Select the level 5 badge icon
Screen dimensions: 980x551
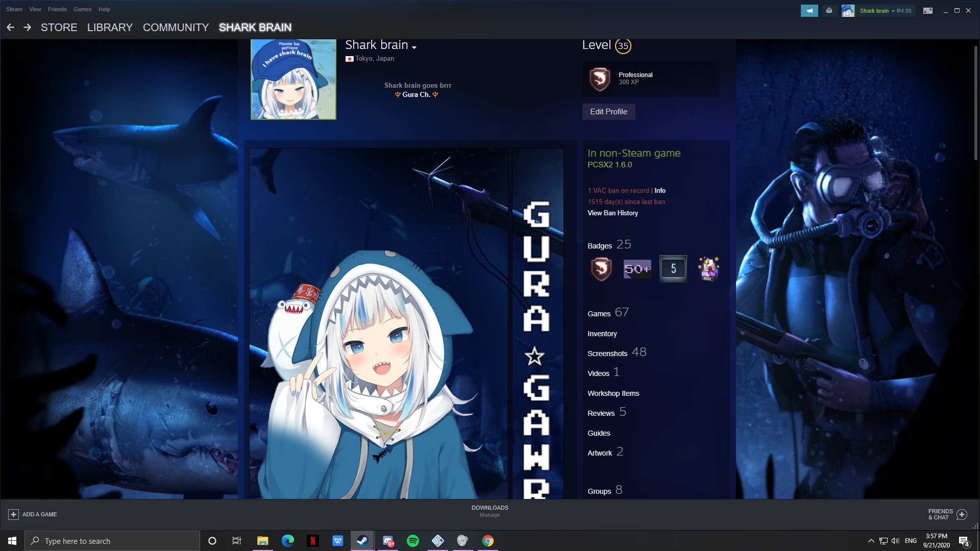(673, 269)
